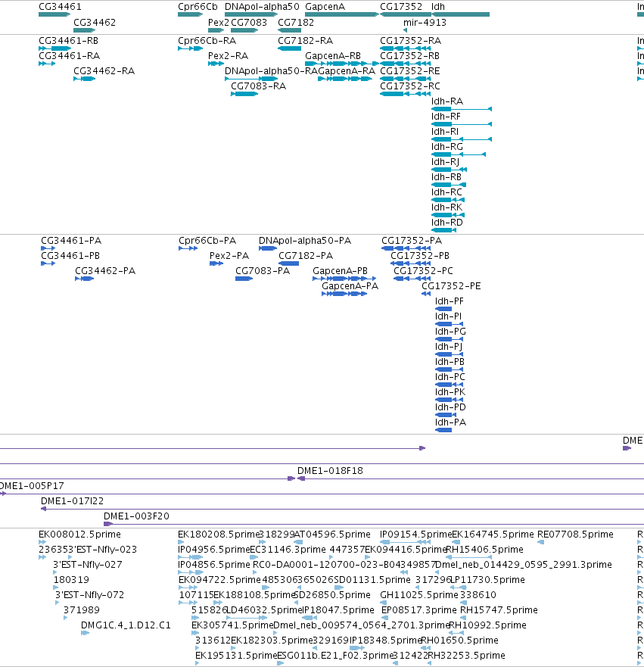The width and height of the screenshot is (644, 667).
Task: Click the DME1-018F18 BAC clone label
Action: coord(330,471)
